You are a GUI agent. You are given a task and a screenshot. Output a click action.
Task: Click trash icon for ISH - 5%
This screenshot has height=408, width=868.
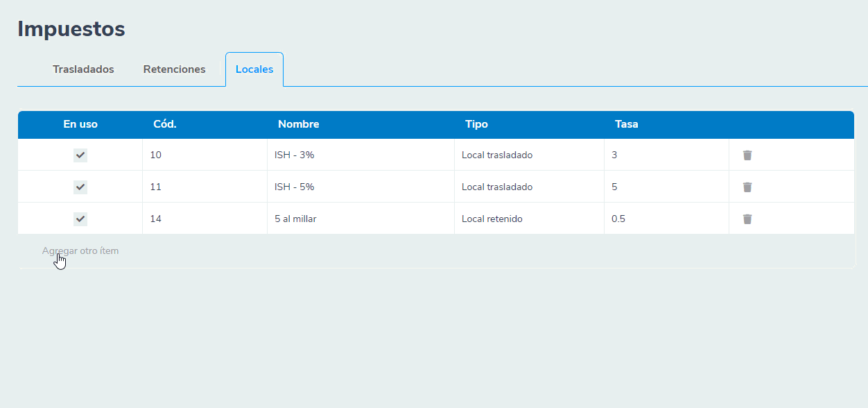coord(747,187)
